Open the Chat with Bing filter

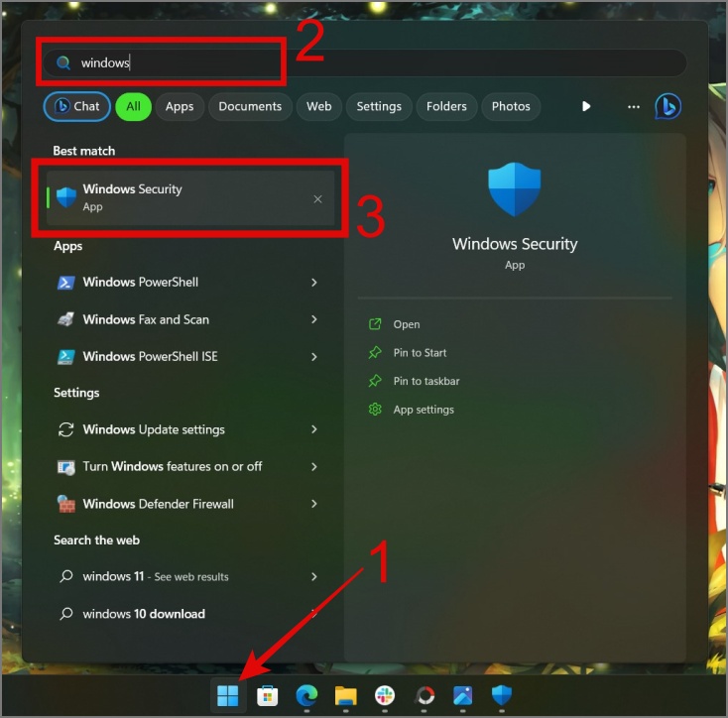tap(77, 106)
